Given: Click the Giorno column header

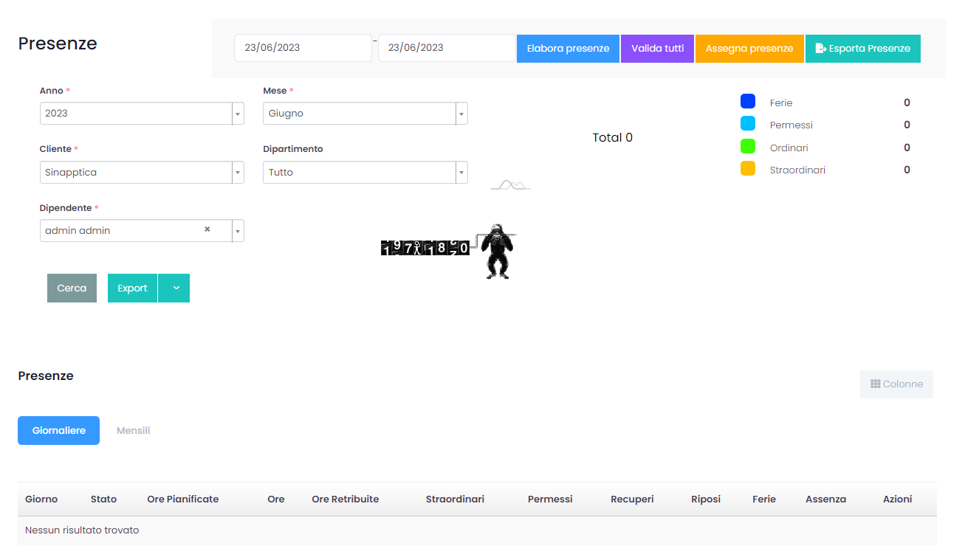Looking at the screenshot, I should tap(41, 499).
